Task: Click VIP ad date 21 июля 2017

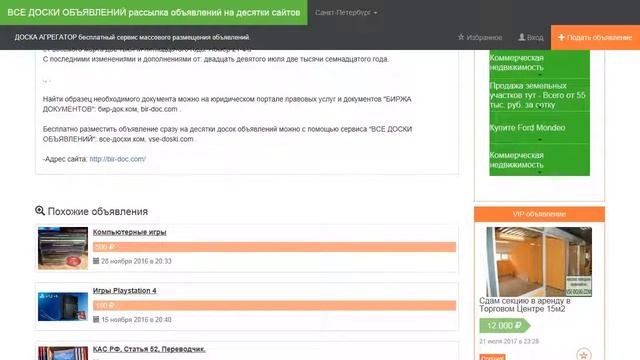Action: point(509,341)
